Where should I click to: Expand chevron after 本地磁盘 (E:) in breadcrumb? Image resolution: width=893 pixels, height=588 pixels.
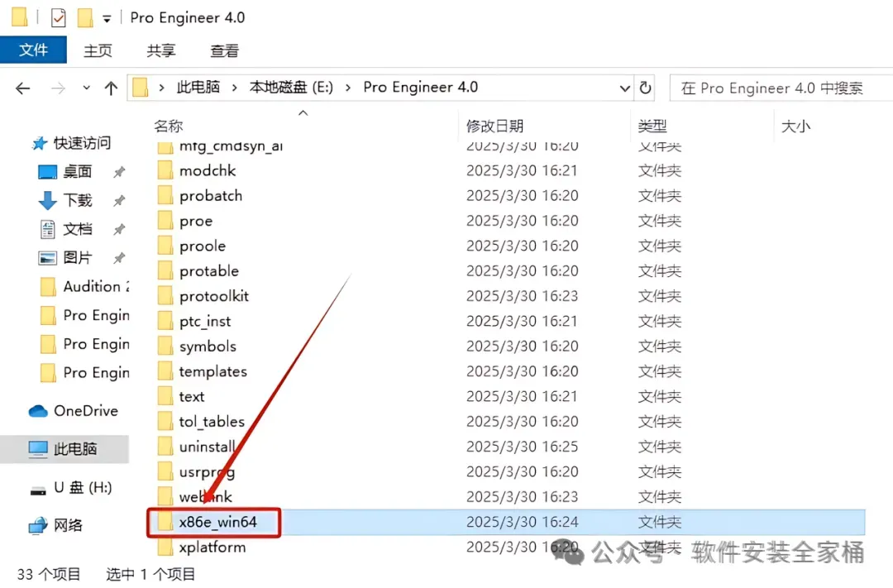(x=348, y=88)
